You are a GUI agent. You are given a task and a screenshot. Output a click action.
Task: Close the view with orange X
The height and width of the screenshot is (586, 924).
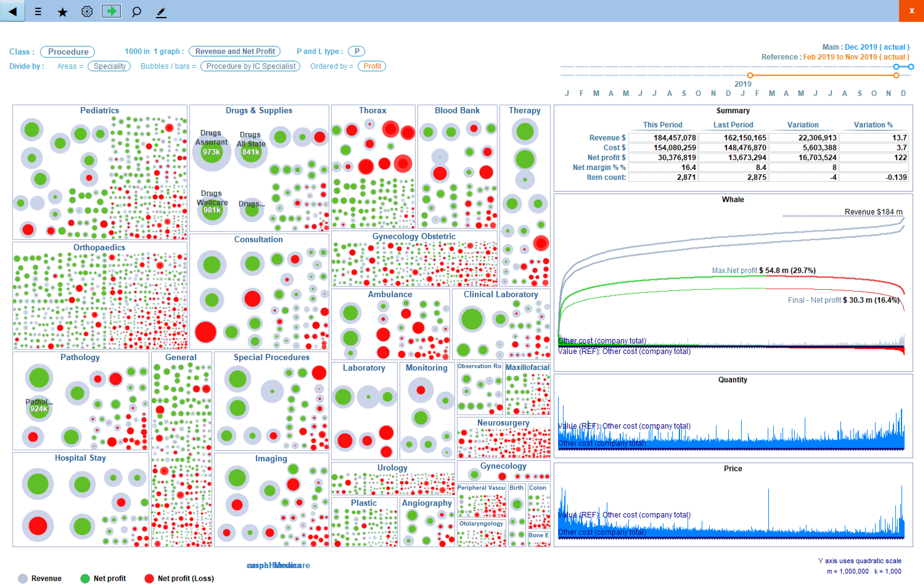pos(911,11)
